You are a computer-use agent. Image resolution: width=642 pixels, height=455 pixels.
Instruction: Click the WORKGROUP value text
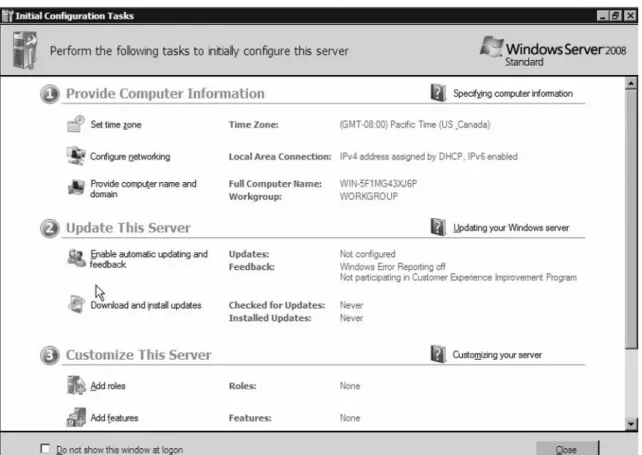point(368,196)
